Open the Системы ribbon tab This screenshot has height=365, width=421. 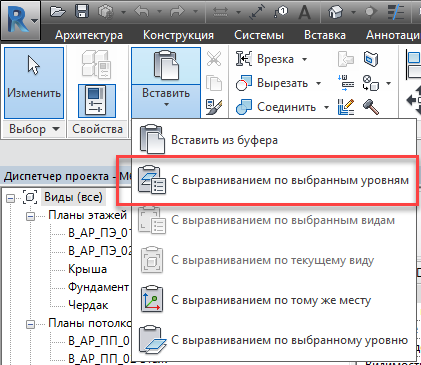click(x=259, y=35)
